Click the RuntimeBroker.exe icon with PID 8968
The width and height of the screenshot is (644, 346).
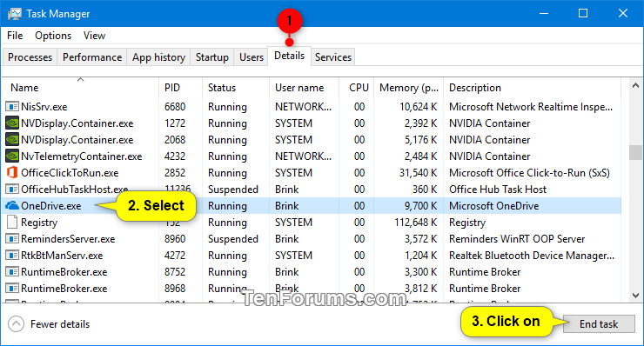pos(12,288)
